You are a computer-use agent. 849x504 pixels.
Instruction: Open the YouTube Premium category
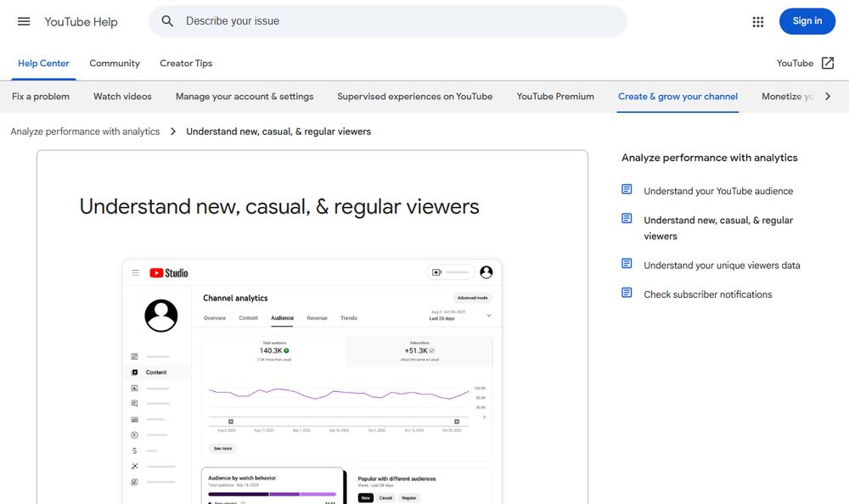tap(555, 97)
